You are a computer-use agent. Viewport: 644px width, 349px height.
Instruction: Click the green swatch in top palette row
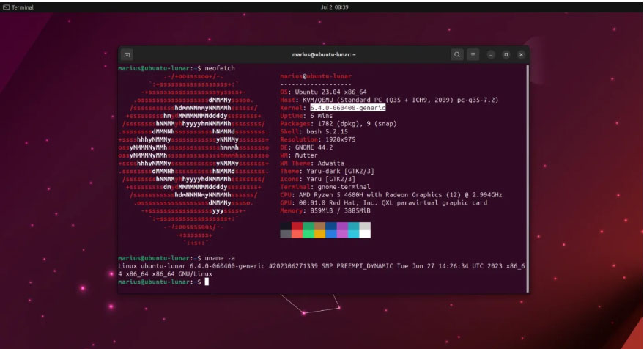coord(308,226)
